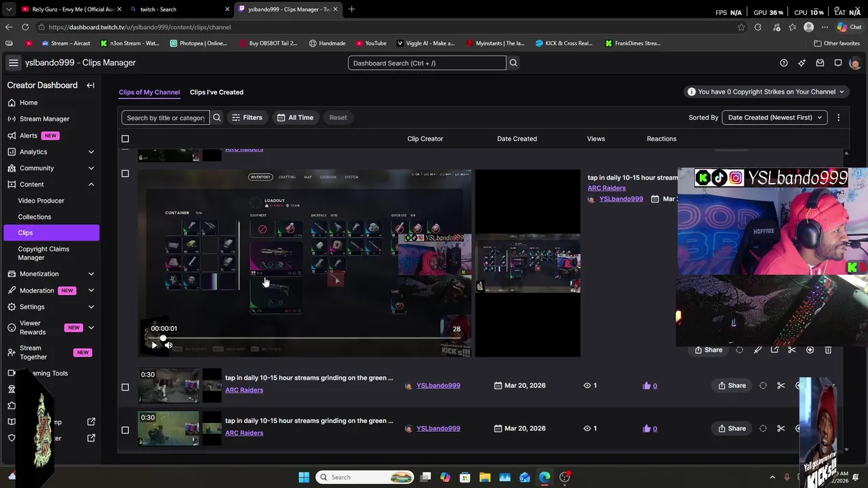Toggle the select-all clips checkbox
The width and height of the screenshot is (868, 488).
[125, 139]
